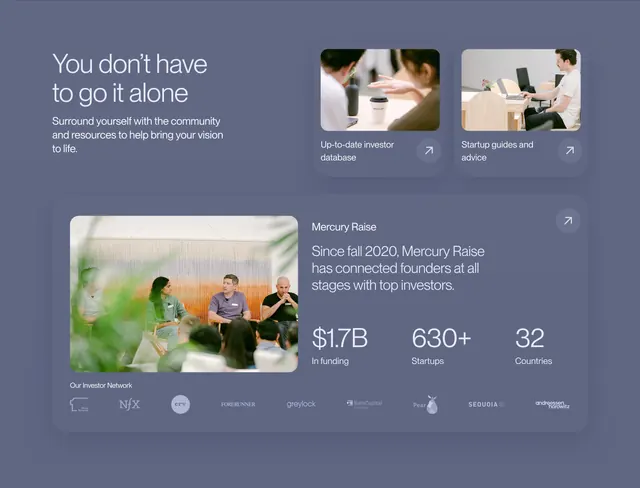Click arrow icon beside Startup guides and advice
Image resolution: width=640 pixels, height=488 pixels.
point(570,151)
